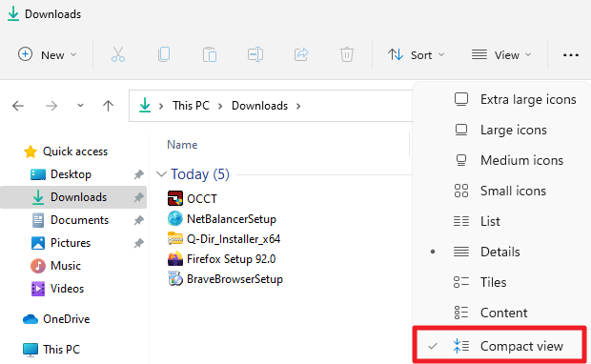Select the file name Firefox Setup 92.0
Viewport: 591px width, 364px height.
(232, 259)
